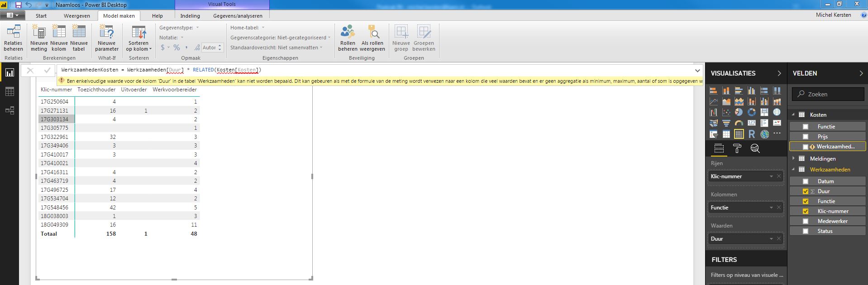This screenshot has height=285, width=868.
Task: Pick the waterfall chart visual
Action: (713, 112)
